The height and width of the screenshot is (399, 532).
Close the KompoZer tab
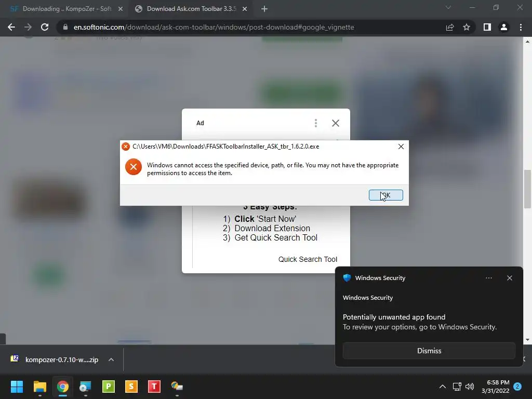coord(121,9)
